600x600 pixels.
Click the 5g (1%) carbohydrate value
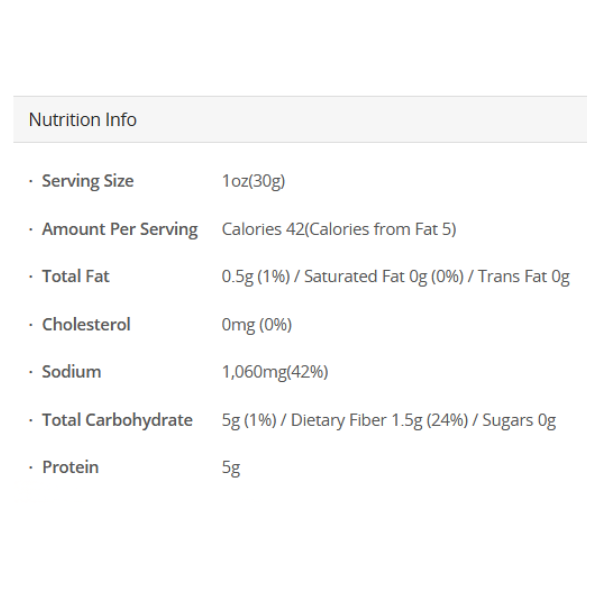point(249,420)
